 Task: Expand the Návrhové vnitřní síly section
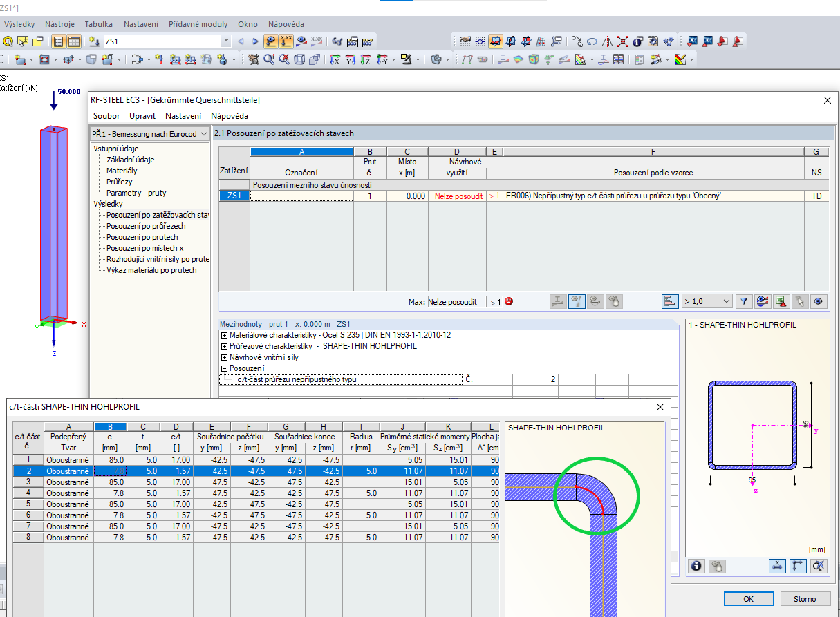pyautogui.click(x=224, y=357)
